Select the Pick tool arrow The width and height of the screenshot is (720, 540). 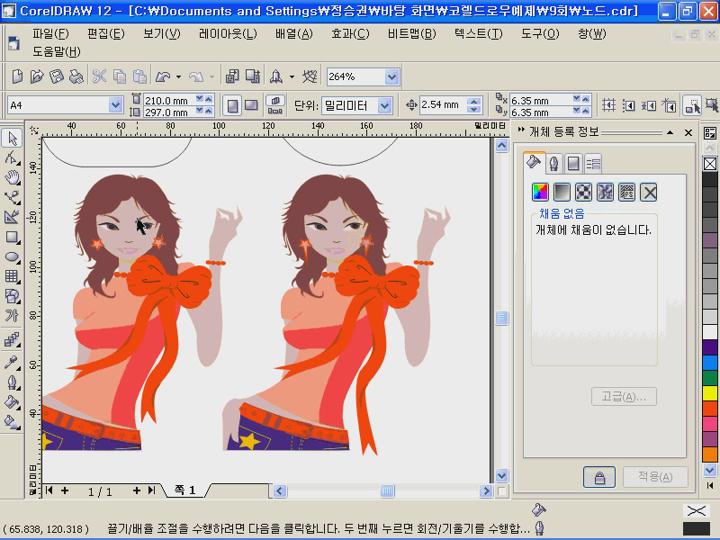(x=12, y=138)
